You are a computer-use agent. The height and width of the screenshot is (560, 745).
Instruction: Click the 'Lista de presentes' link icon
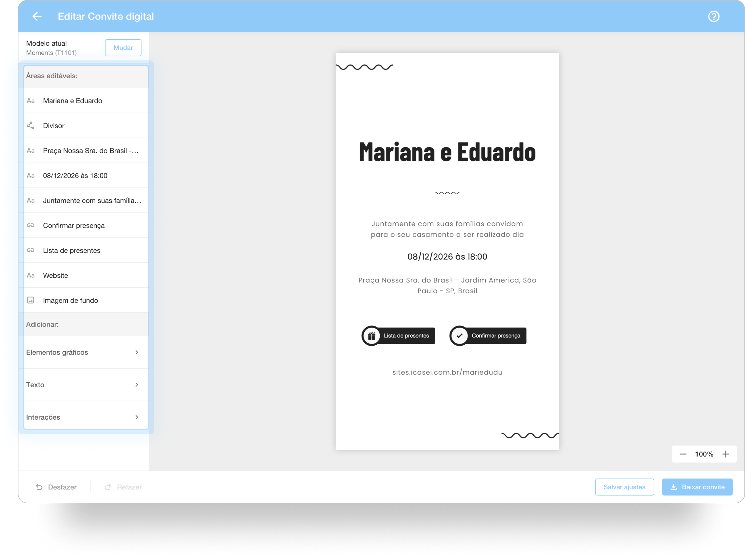pyautogui.click(x=31, y=250)
